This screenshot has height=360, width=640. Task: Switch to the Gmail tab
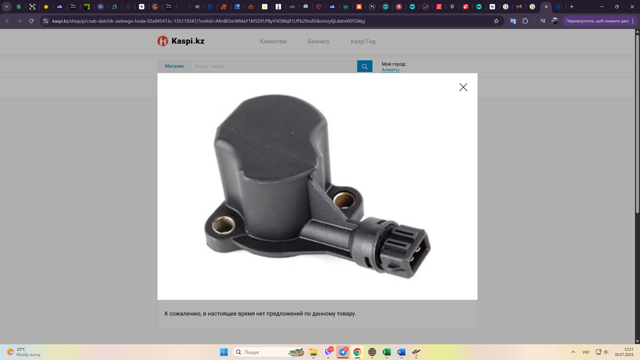click(x=519, y=7)
